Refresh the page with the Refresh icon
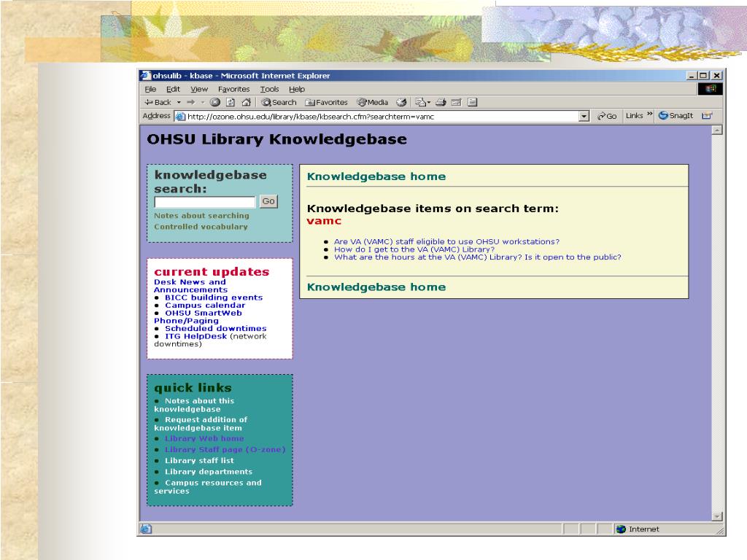 [x=231, y=102]
